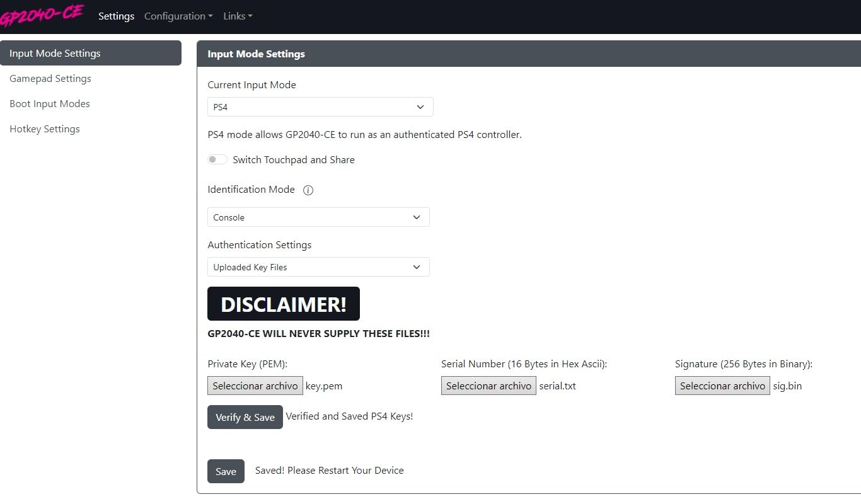
Task: Choose file for Serial Number
Action: click(488, 386)
